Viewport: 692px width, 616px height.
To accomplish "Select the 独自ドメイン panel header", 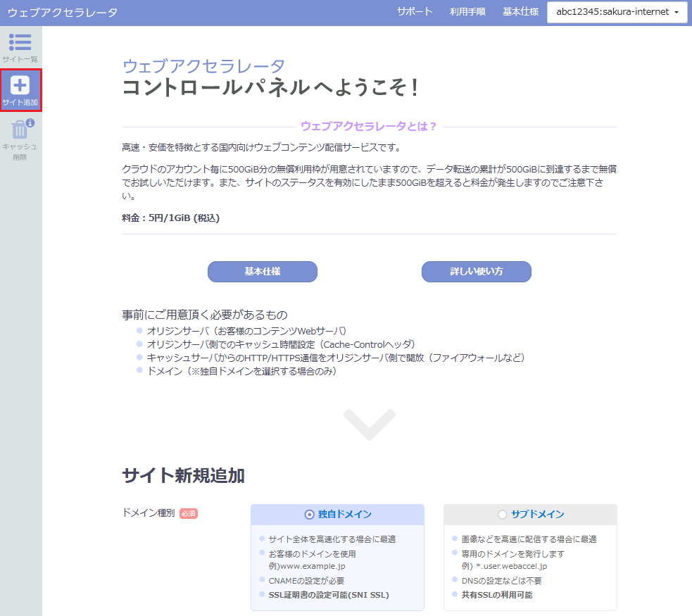I will tap(337, 515).
